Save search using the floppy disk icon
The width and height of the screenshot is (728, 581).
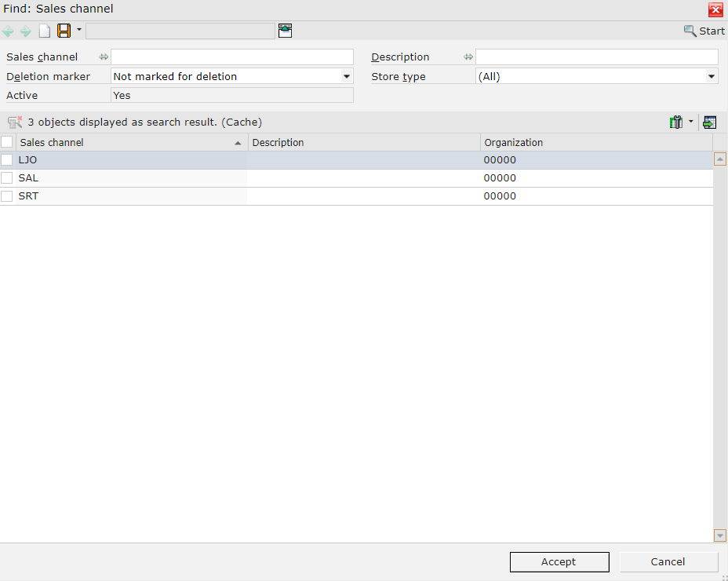click(64, 31)
